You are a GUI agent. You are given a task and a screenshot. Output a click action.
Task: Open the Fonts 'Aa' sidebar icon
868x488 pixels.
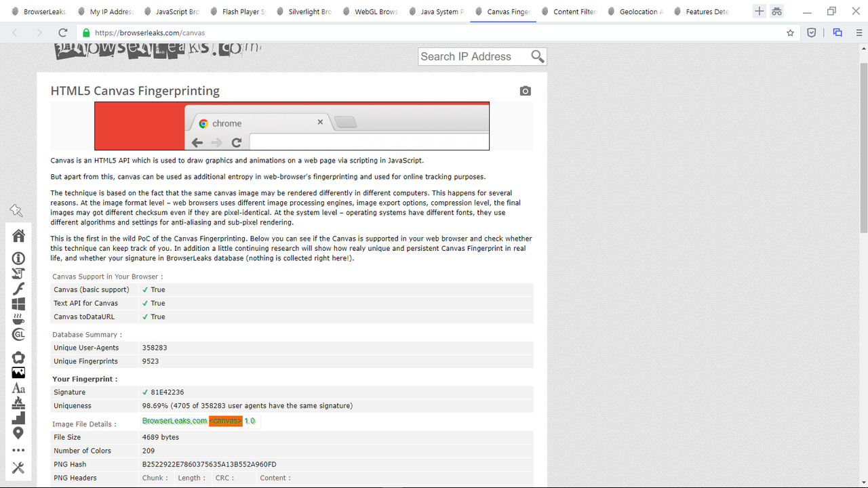(x=18, y=388)
